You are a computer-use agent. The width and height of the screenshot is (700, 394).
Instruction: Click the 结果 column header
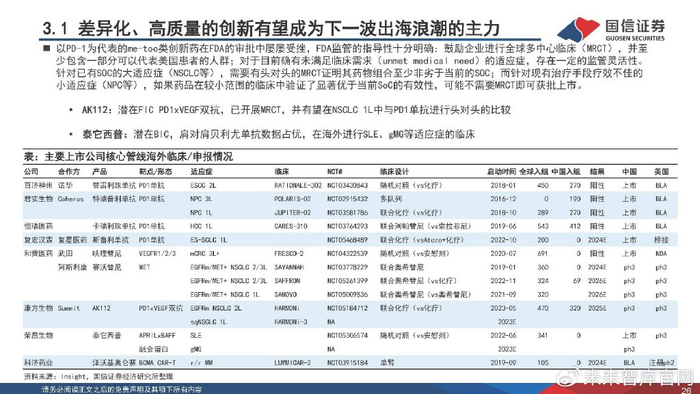(597, 171)
